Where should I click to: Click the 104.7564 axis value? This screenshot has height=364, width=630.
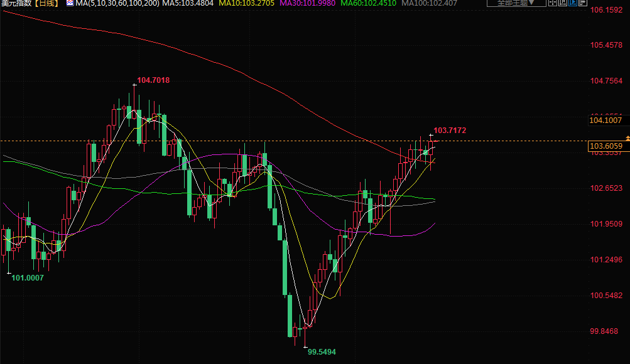(x=606, y=81)
